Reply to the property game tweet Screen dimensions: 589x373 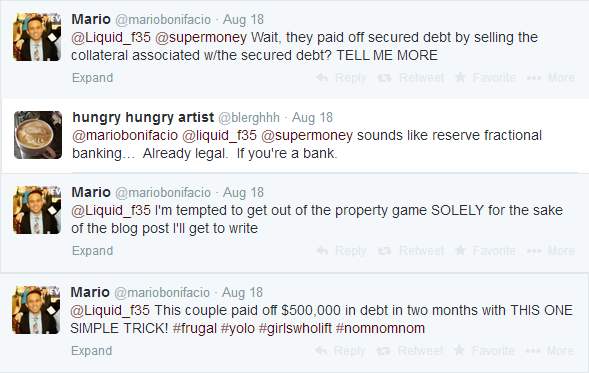[341, 251]
